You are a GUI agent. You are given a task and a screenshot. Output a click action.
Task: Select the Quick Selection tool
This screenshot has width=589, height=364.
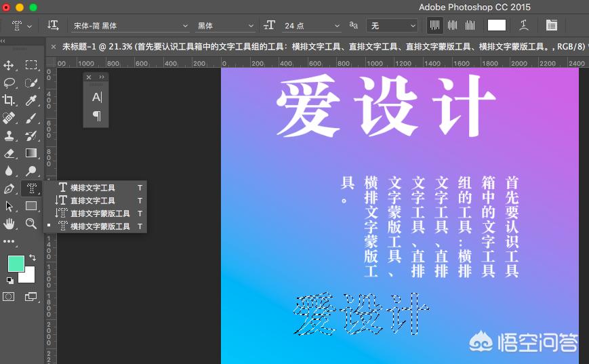tap(31, 83)
